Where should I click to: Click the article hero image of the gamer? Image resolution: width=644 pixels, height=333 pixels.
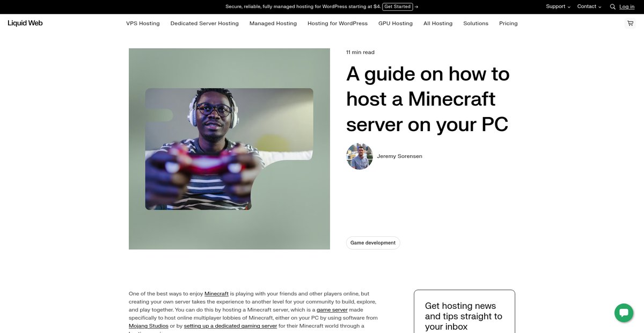click(229, 149)
